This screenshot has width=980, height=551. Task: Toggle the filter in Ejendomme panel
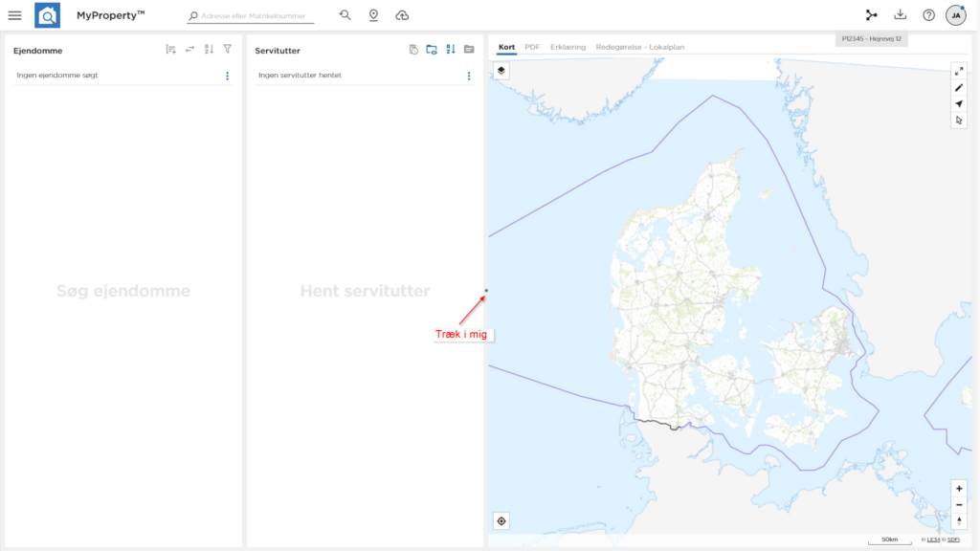pos(228,49)
